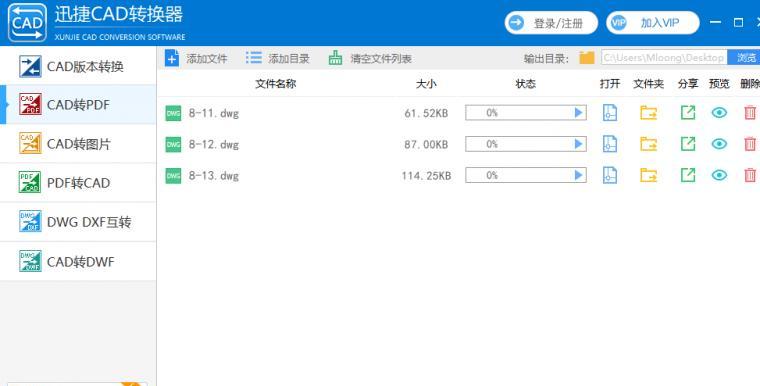This screenshot has height=386, width=760.
Task: Start conversion of 8-11.dwg with the play arrow
Action: pyautogui.click(x=578, y=113)
